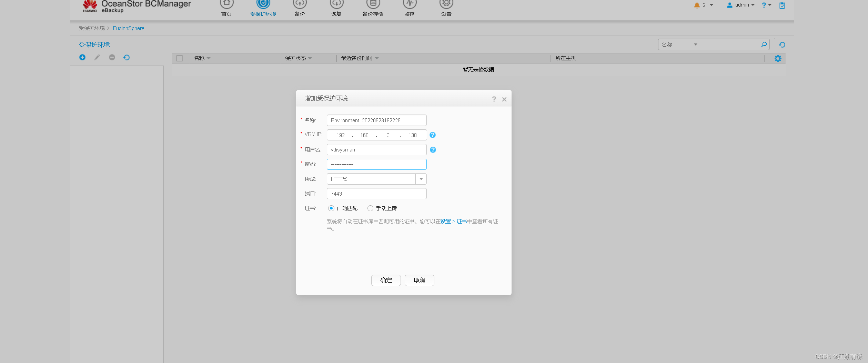Click the search magnifier icon
868x363 pixels.
pos(764,45)
